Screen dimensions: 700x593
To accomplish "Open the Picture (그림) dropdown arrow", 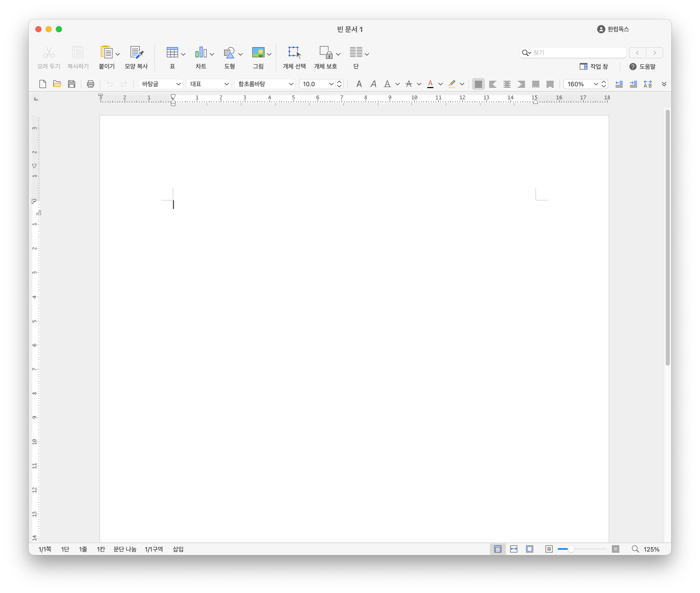I will (x=269, y=54).
